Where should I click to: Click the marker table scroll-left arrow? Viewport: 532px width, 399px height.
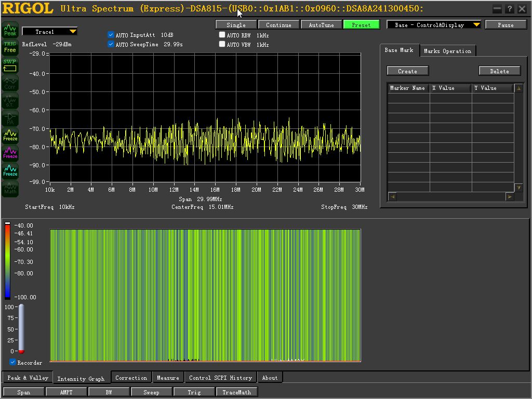[392, 196]
